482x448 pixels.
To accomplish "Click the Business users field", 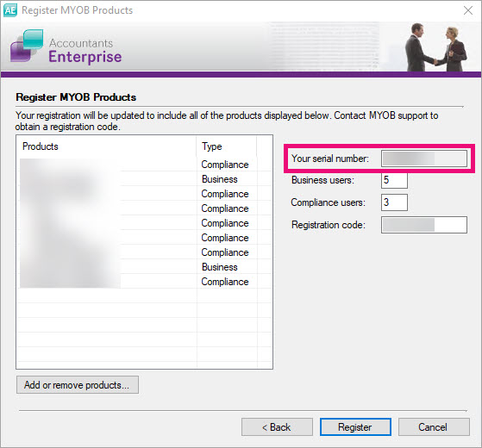I will 394,180.
